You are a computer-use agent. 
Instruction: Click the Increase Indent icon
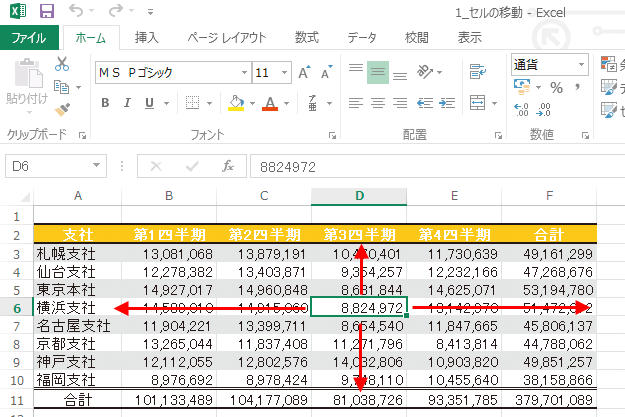click(447, 103)
